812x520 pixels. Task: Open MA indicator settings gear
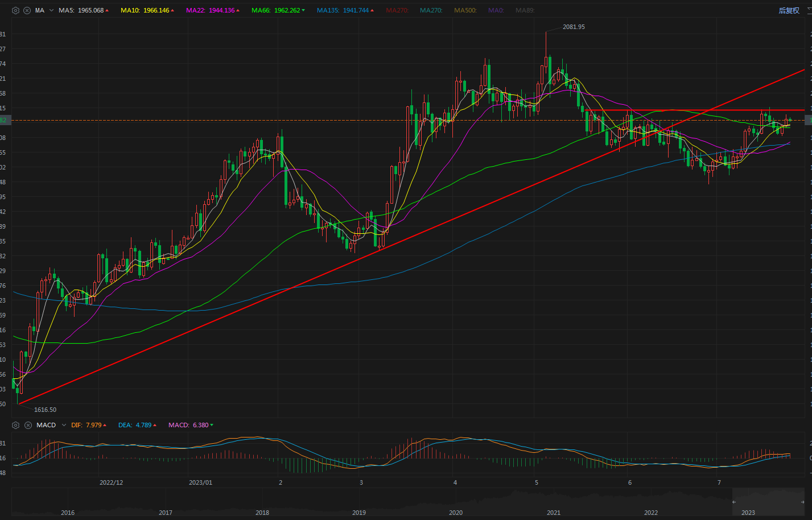click(15, 10)
